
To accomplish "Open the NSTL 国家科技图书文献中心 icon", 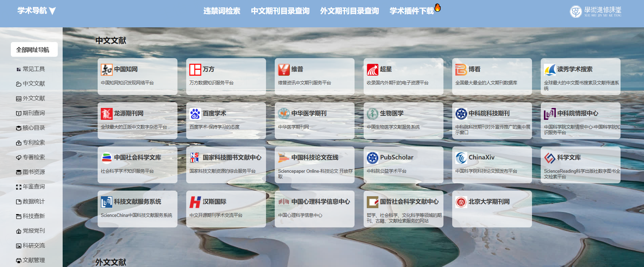I will [195, 158].
